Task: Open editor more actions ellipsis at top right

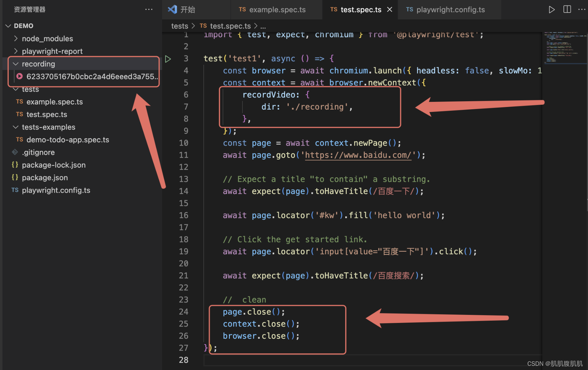Action: coord(582,9)
